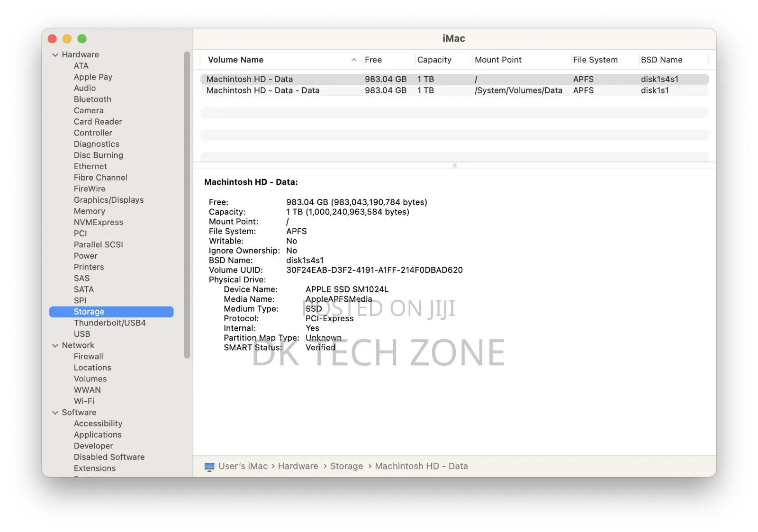Click the APPLE SSD SM1024L device name
This screenshot has width=758, height=532.
[x=347, y=289]
